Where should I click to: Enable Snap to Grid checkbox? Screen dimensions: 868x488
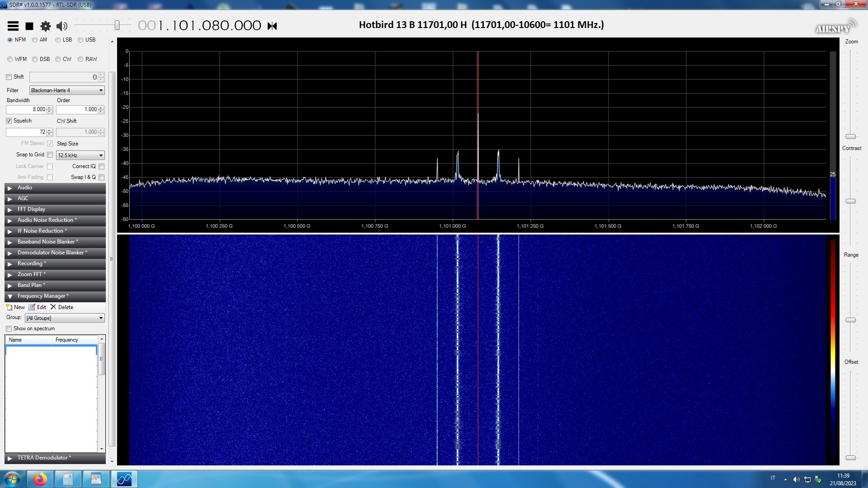50,155
